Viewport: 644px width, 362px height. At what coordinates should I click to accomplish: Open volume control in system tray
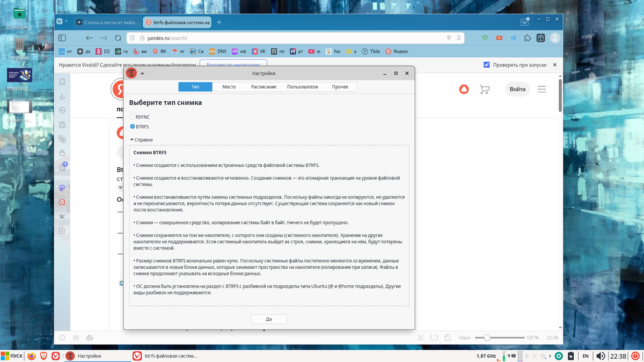click(601, 356)
